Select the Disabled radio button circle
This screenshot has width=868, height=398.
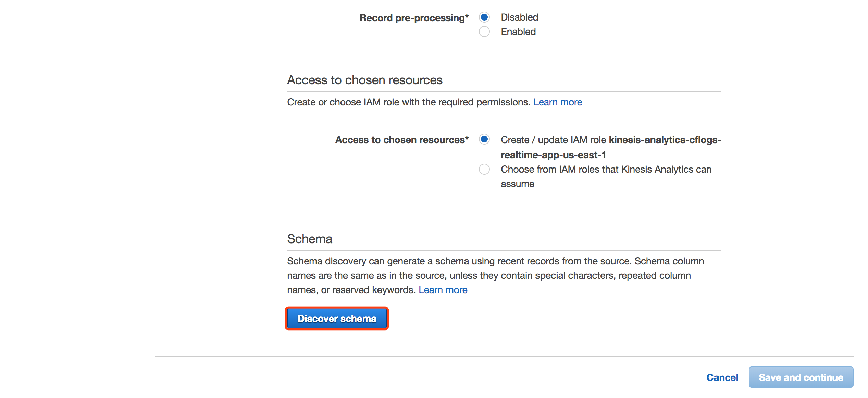(x=484, y=17)
